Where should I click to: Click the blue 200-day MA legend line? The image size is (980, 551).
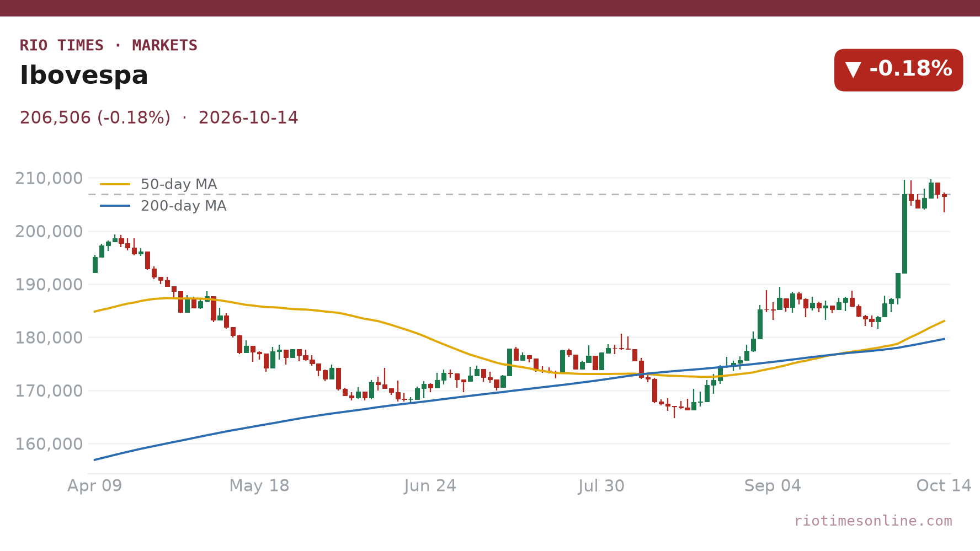(x=115, y=206)
